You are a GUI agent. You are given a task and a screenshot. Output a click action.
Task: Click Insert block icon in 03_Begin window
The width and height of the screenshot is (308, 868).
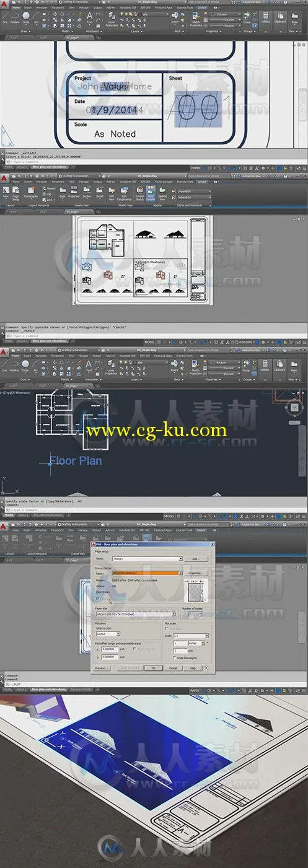coord(175,19)
